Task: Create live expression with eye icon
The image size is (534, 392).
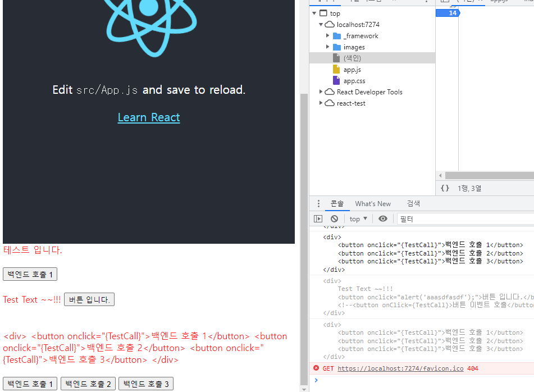Action: coord(383,218)
